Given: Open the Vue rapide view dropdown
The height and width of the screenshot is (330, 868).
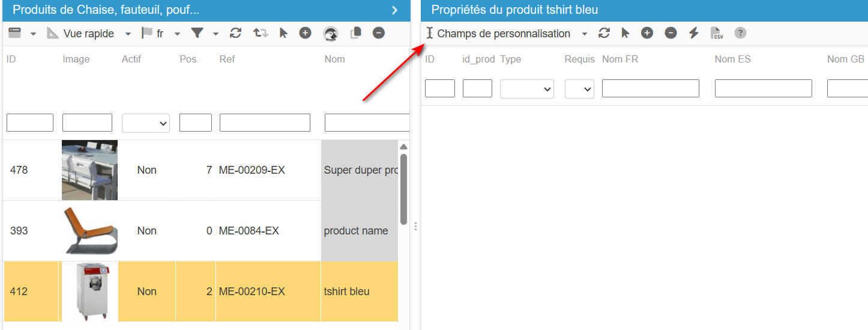Looking at the screenshot, I should [128, 34].
